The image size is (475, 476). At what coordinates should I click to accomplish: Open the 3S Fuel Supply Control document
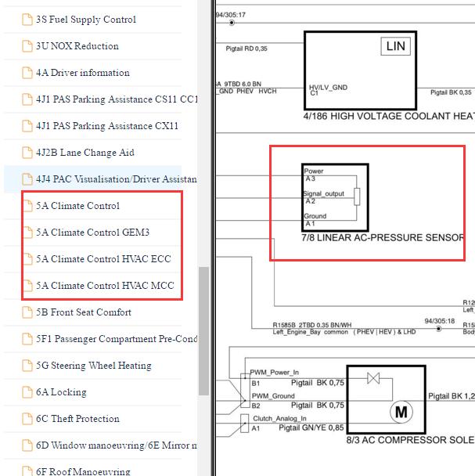pyautogui.click(x=92, y=20)
